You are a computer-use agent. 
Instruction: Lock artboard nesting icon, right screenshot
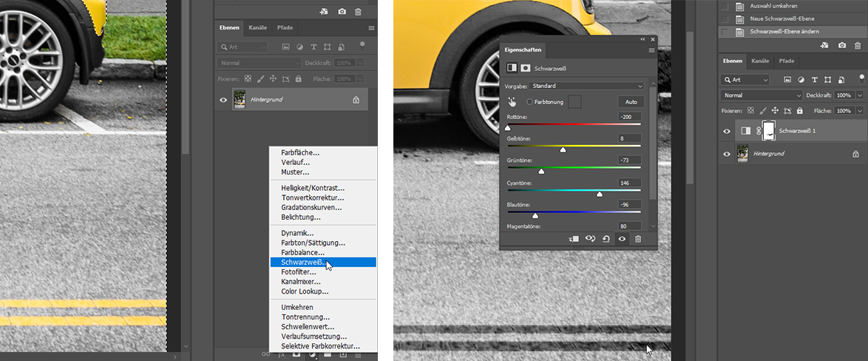[x=787, y=111]
